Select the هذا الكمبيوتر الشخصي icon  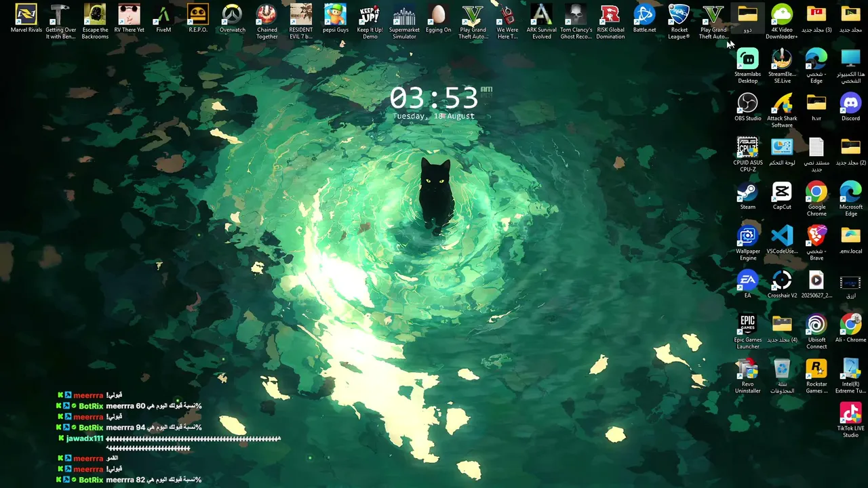coord(850,66)
